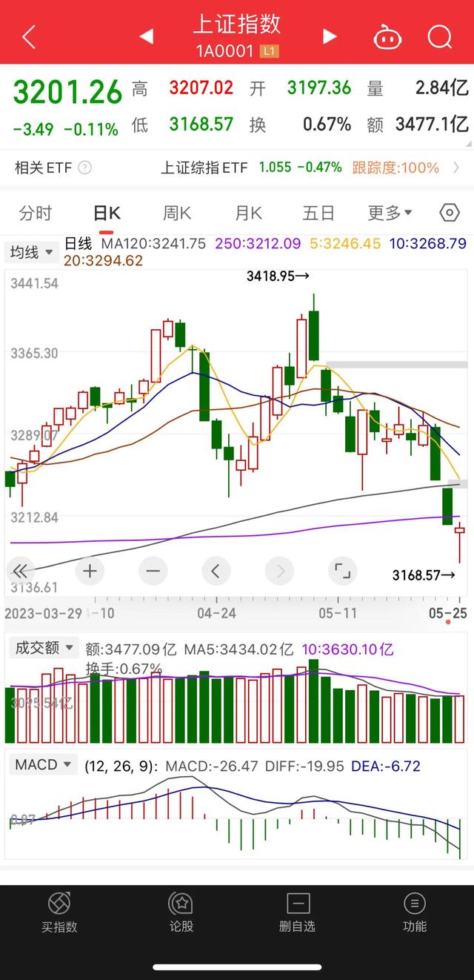
Task: Zoom out chart with minus button
Action: [x=153, y=571]
